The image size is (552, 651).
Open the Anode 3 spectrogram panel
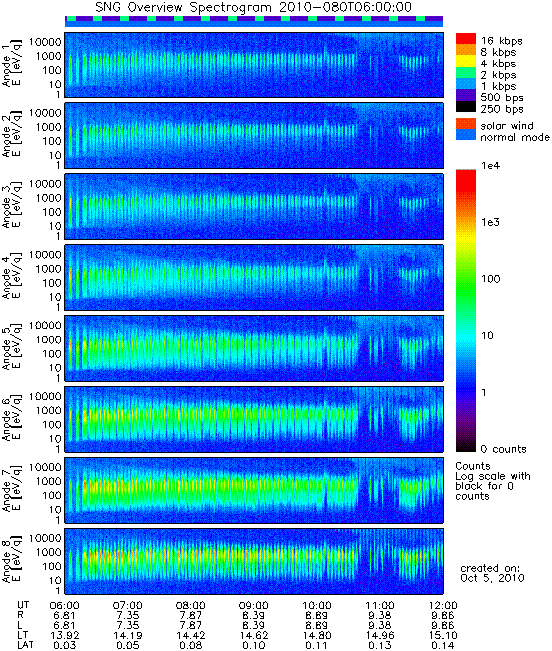pyautogui.click(x=254, y=206)
